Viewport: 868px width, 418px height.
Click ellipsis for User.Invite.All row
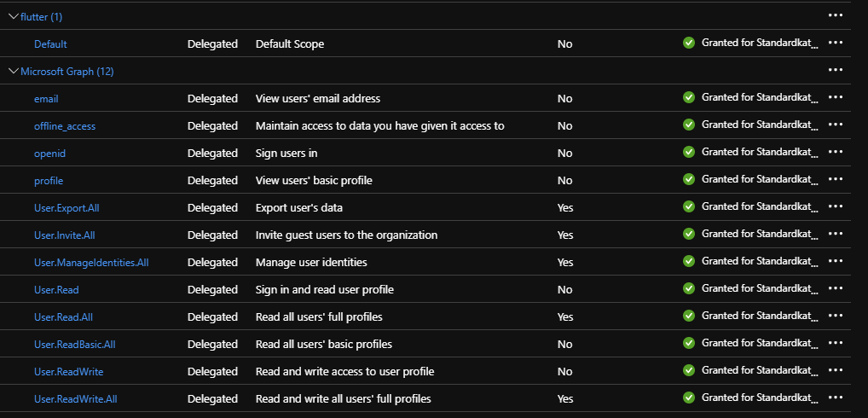[x=836, y=234]
